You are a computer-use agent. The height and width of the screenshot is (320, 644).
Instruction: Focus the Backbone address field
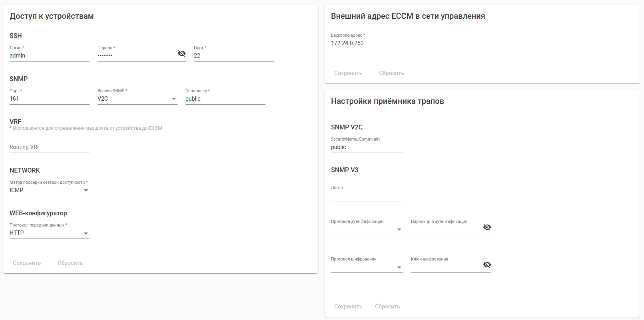coord(367,43)
